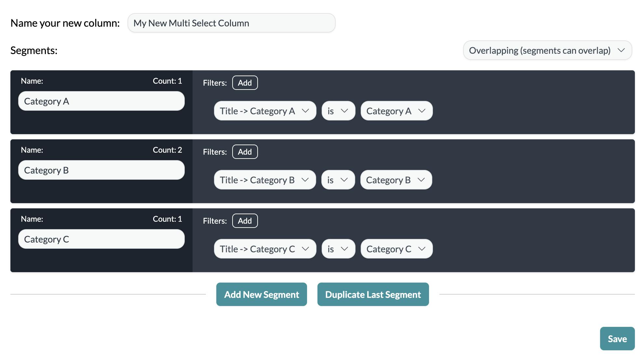The image size is (644, 362).
Task: Click the Duplicate Last Segment button
Action: [x=373, y=294]
